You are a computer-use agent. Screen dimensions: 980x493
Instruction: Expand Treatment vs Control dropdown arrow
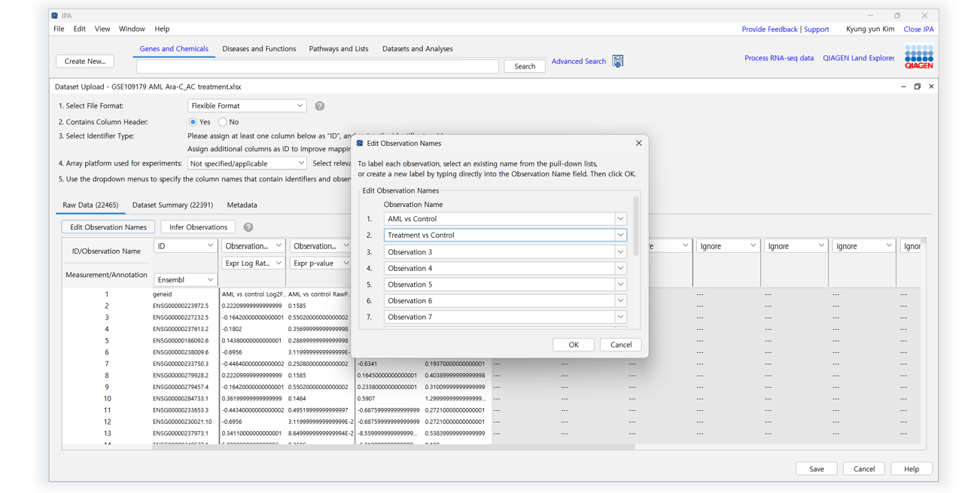(620, 236)
